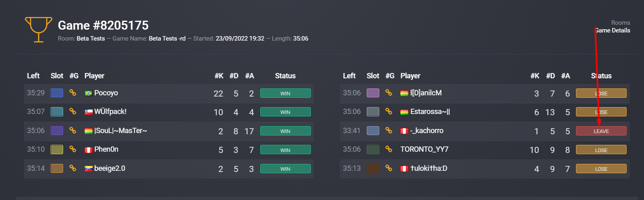644x200 pixels.
Task: Open the chain link icon for TORONTO_YY7
Action: click(x=389, y=149)
